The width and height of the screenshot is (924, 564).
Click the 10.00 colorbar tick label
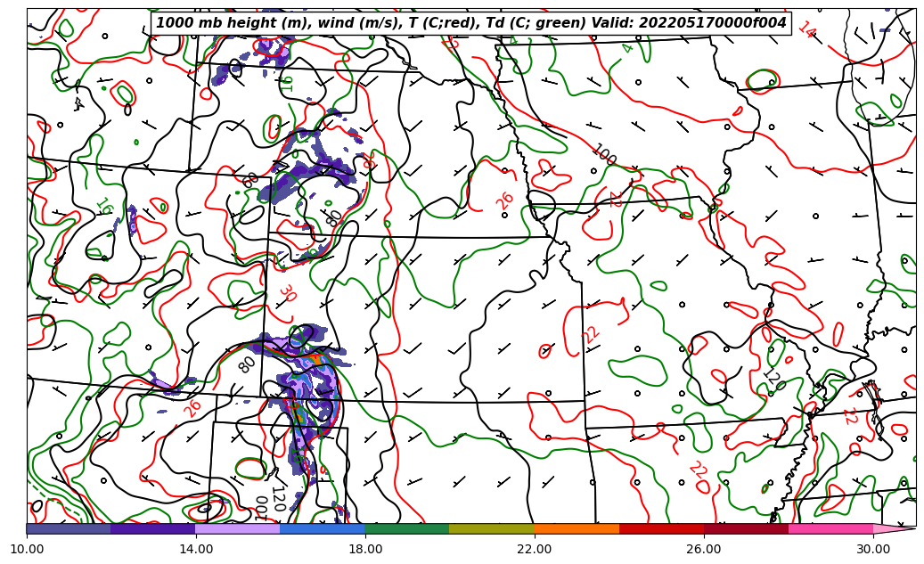click(27, 550)
